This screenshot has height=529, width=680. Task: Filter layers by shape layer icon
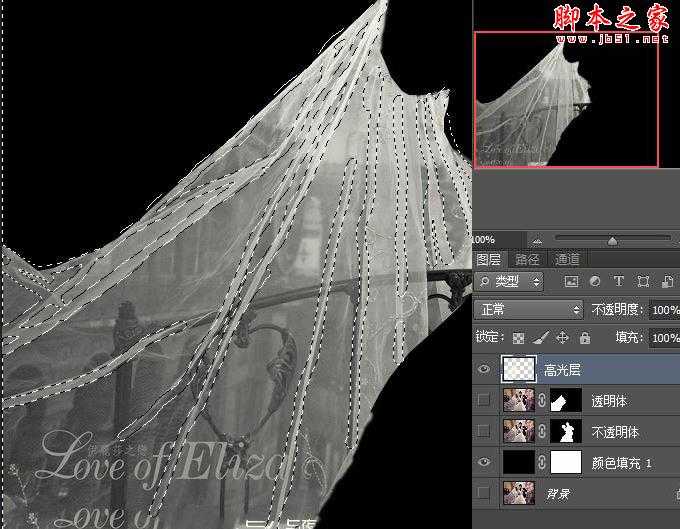[x=643, y=282]
